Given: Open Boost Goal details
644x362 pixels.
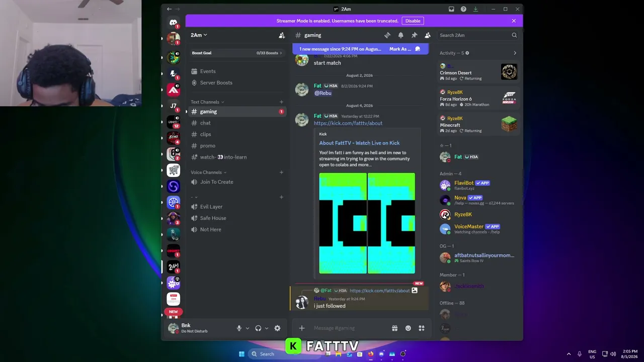Looking at the screenshot, I should pos(237,53).
